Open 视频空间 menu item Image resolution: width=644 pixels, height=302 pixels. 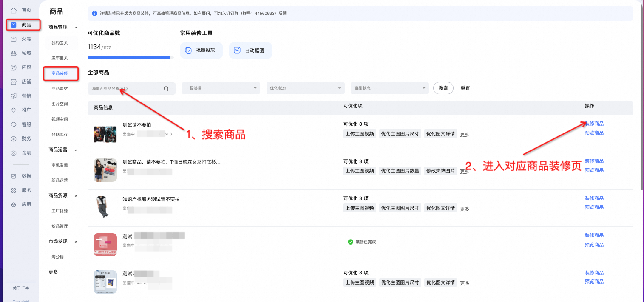click(x=60, y=119)
